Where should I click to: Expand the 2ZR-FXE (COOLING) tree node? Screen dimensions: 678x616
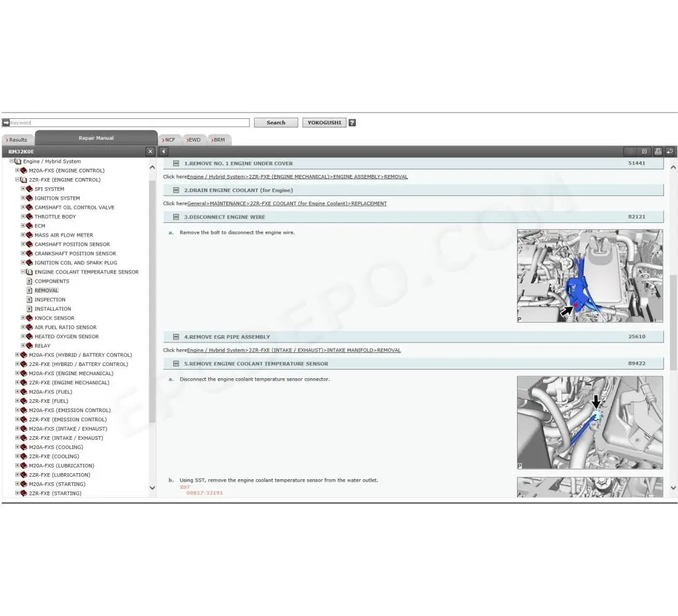click(x=17, y=457)
